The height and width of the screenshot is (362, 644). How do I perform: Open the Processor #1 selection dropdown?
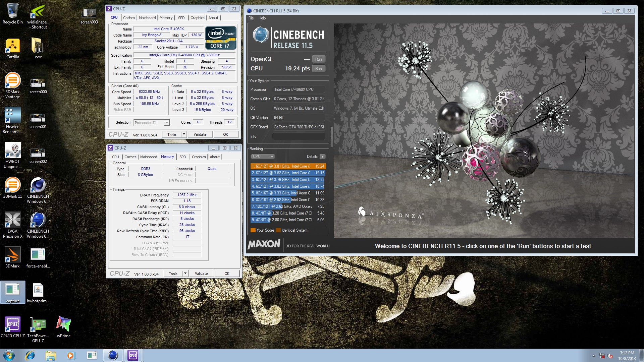(152, 123)
